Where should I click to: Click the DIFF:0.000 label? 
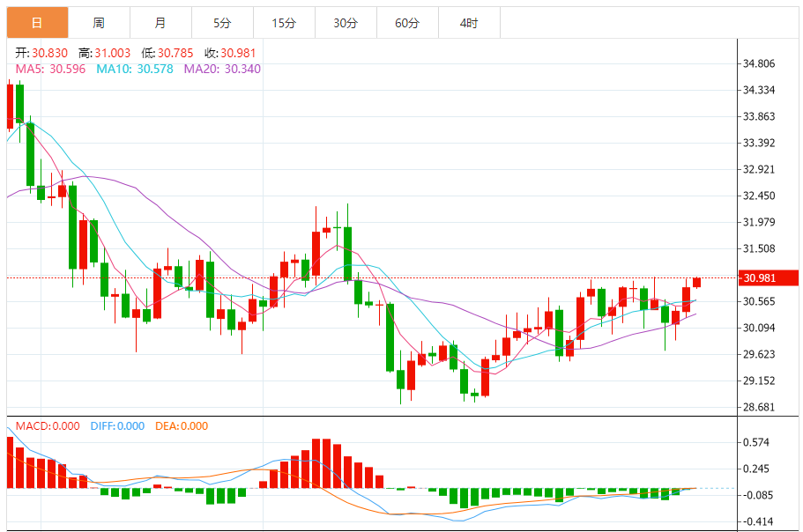coord(117,426)
